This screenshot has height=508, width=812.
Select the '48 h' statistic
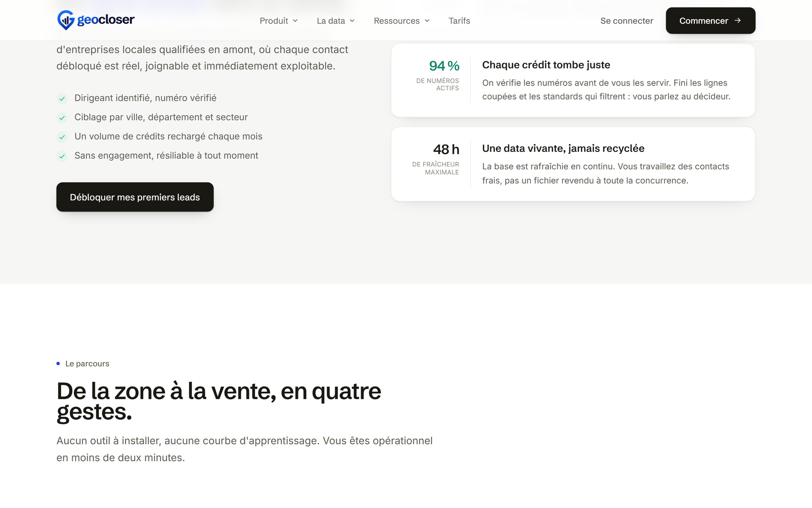click(446, 149)
